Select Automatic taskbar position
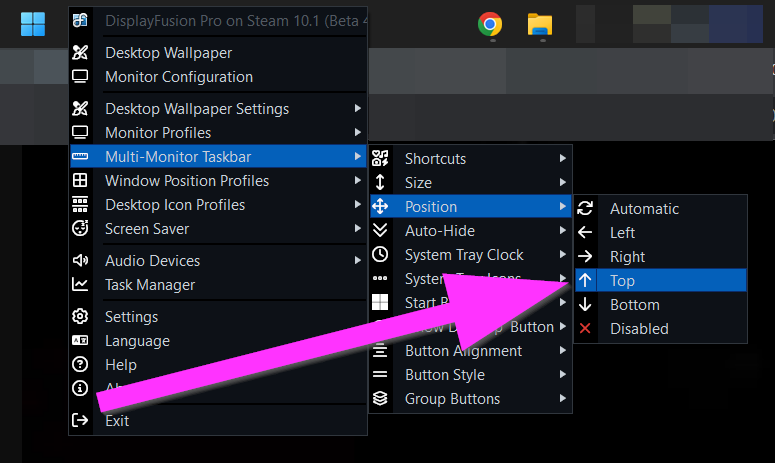 [x=644, y=209]
